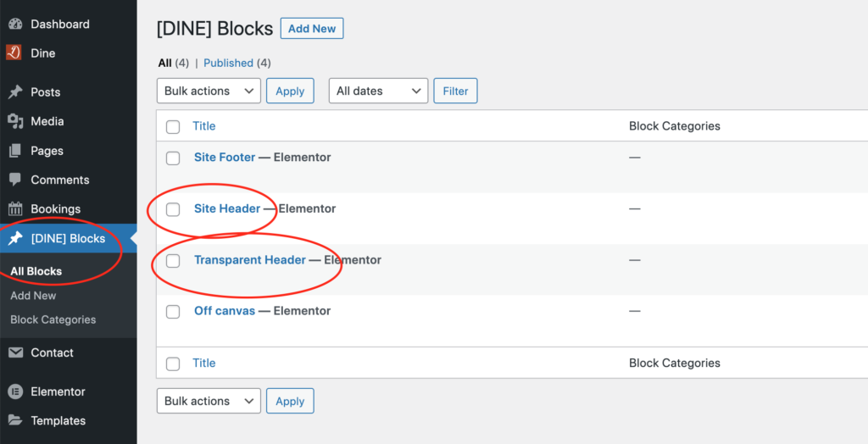Viewport: 868px width, 444px height.
Task: Open the Dine theme icon
Action: click(14, 53)
